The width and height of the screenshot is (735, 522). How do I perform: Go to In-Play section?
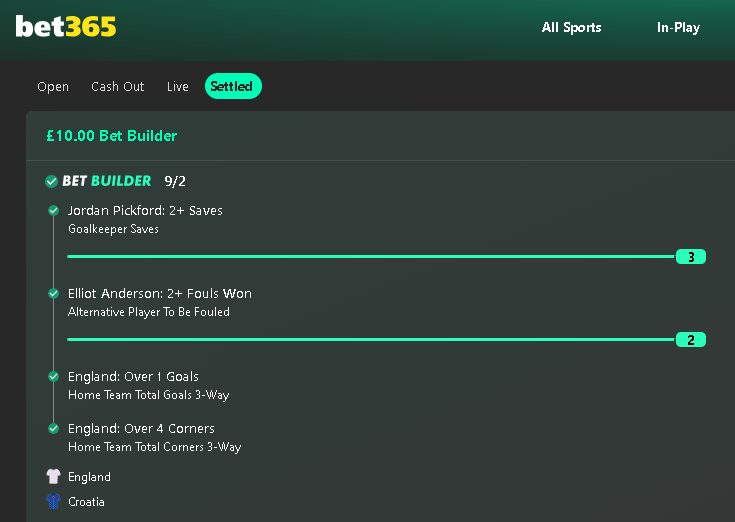click(678, 28)
